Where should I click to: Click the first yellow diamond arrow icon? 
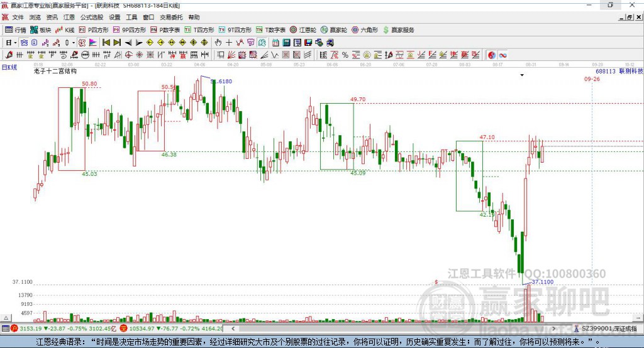tap(150, 43)
